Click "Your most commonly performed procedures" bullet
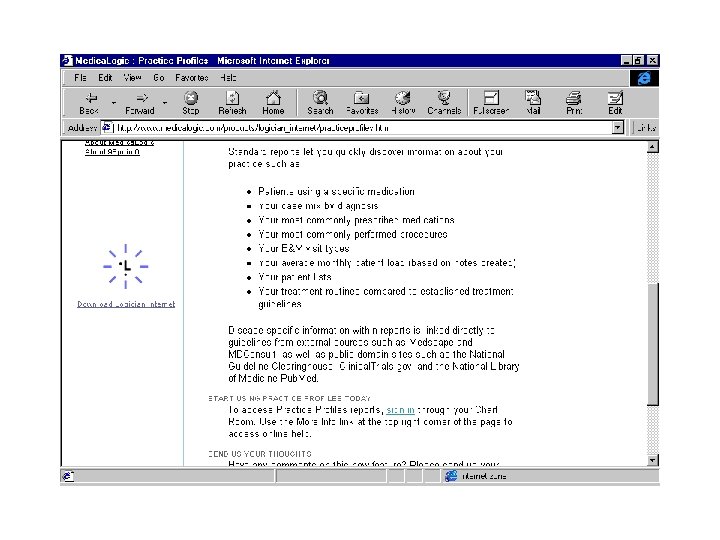720x540 pixels. point(353,234)
